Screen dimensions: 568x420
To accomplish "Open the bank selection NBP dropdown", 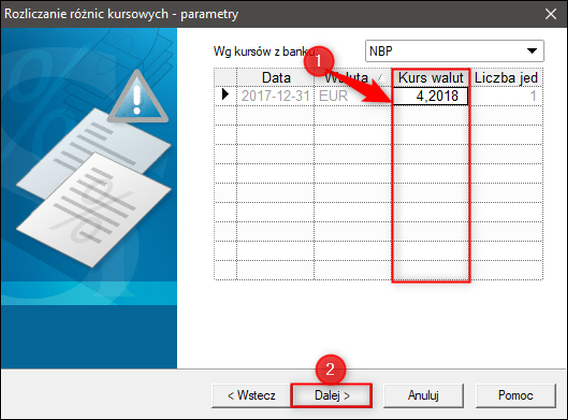I will [x=455, y=51].
